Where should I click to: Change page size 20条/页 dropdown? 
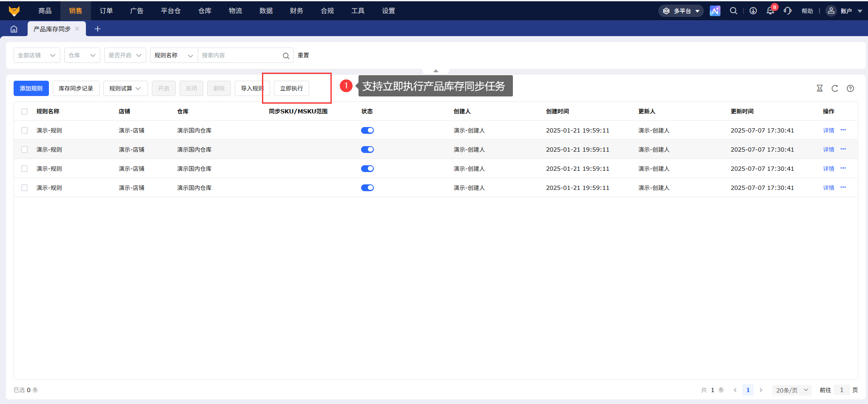coord(792,390)
